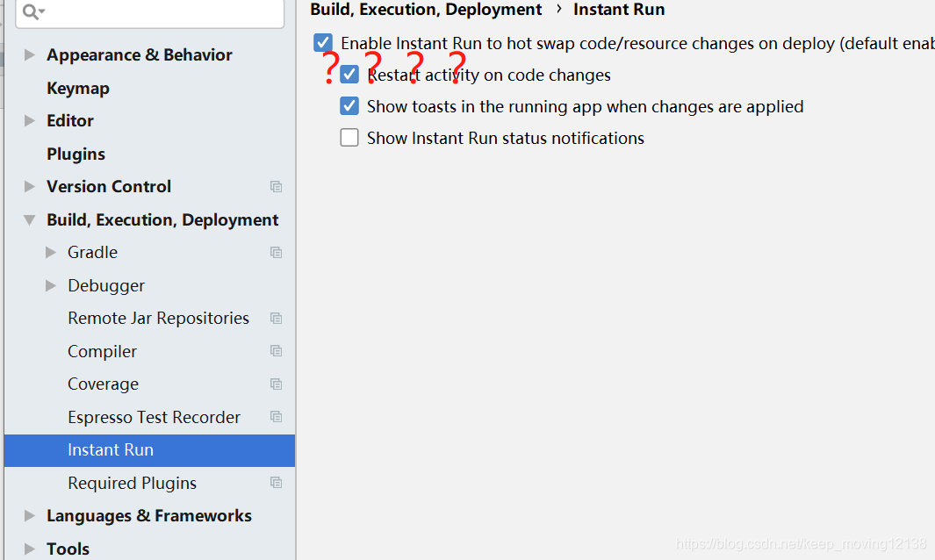Click the Instant Run breadcrumb label
Screen dimensions: 935x560
tap(619, 10)
